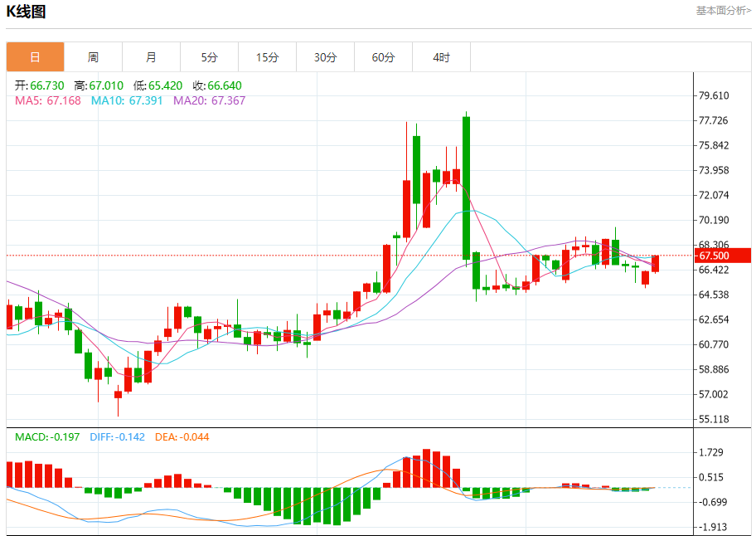This screenshot has height=536, width=756.
Task: Select the 日 daily chart tab
Action: click(35, 57)
